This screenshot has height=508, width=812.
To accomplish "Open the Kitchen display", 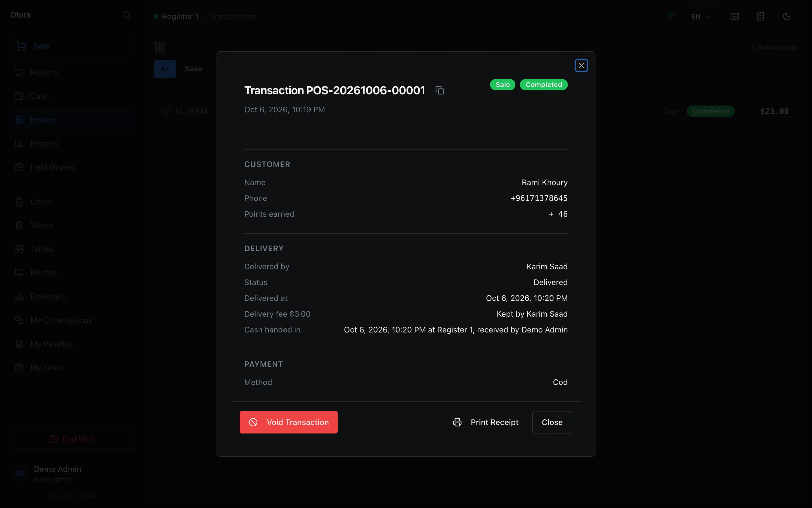I will [x=72, y=272].
